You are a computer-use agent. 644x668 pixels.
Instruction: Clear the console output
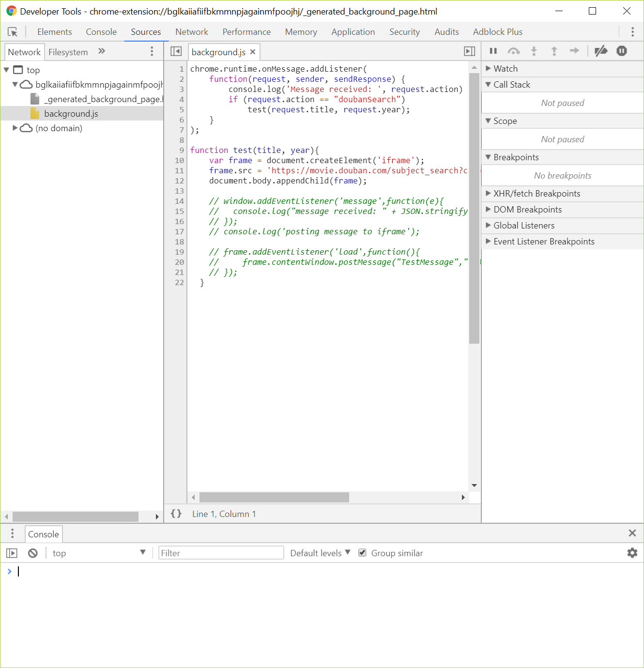coord(32,553)
